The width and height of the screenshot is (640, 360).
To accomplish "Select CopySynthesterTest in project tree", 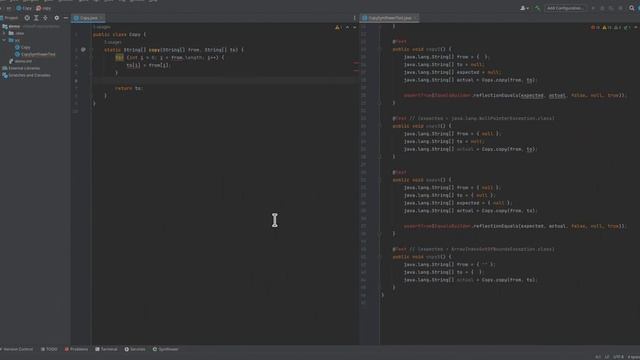I will [x=35, y=54].
